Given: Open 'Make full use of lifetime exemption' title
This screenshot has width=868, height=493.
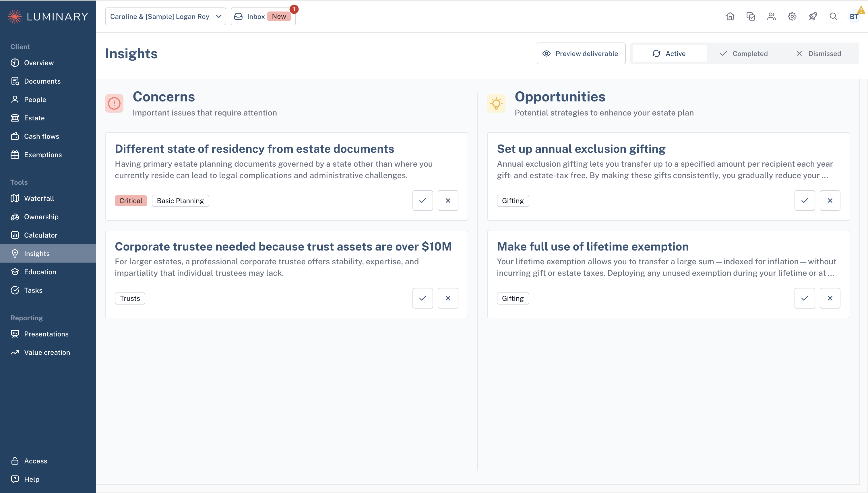Looking at the screenshot, I should [593, 246].
